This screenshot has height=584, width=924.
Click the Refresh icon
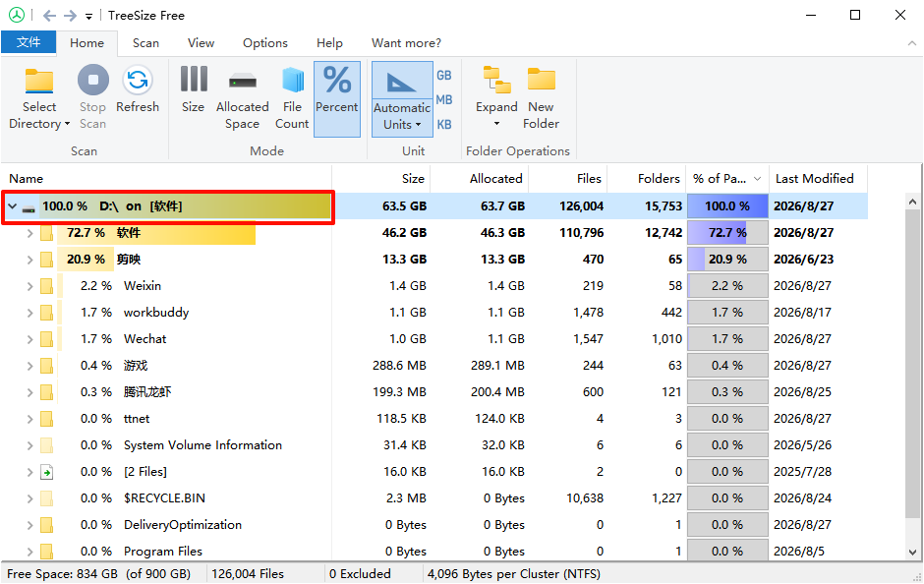138,81
